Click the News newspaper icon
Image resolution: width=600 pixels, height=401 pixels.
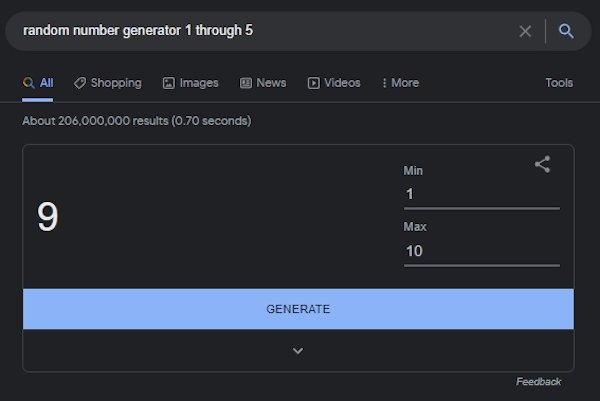pyautogui.click(x=246, y=83)
